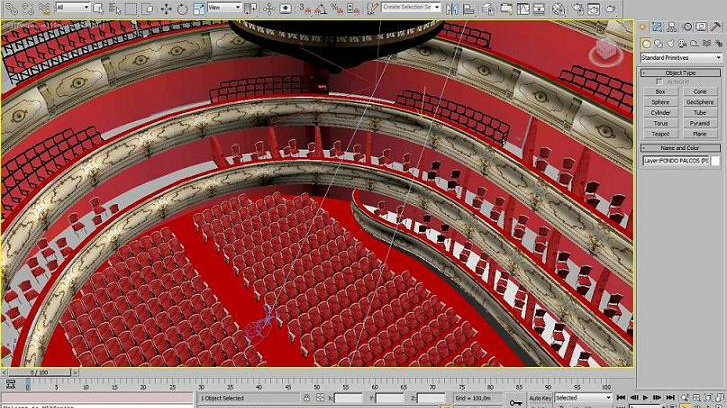Screen dimensions: 727x408
Task: Toggle Spinner Snap
Action: 353,8
